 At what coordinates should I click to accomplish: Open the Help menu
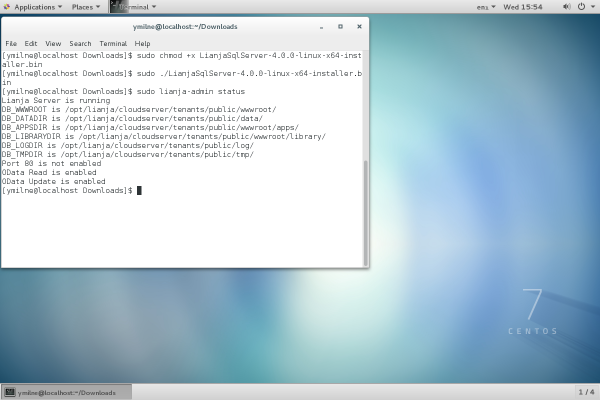pyautogui.click(x=142, y=44)
